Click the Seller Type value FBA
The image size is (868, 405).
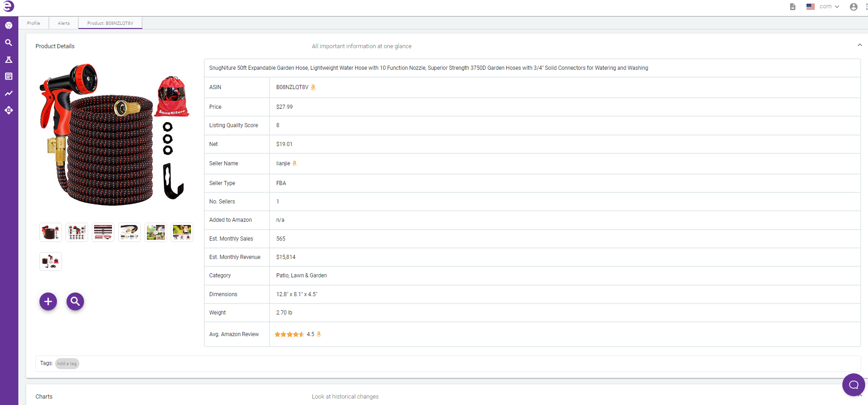click(281, 183)
